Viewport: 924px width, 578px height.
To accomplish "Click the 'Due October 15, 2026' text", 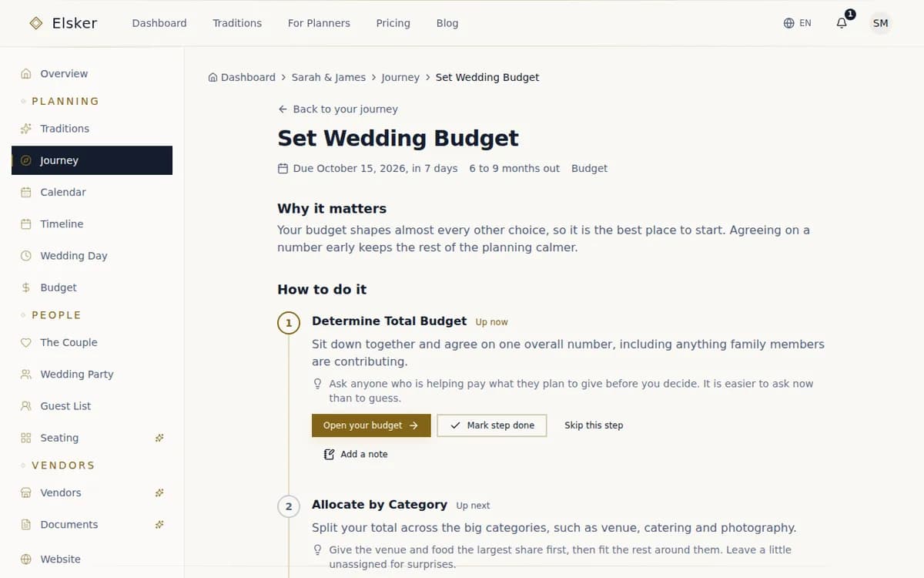I will tap(350, 168).
